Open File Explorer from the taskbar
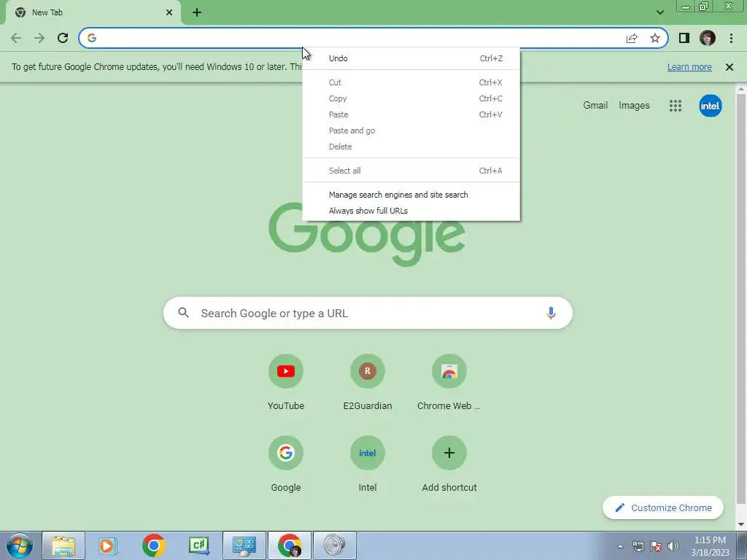This screenshot has height=560, width=747. [63, 545]
